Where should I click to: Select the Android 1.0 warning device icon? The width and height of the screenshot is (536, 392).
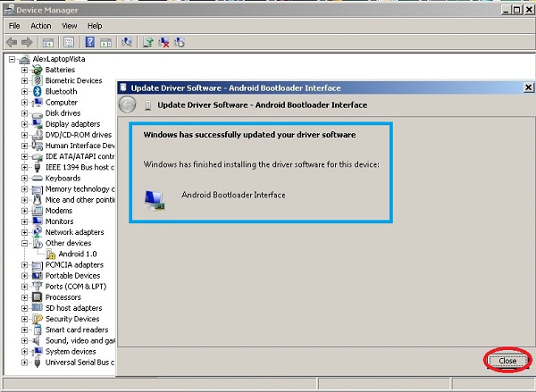[51, 254]
